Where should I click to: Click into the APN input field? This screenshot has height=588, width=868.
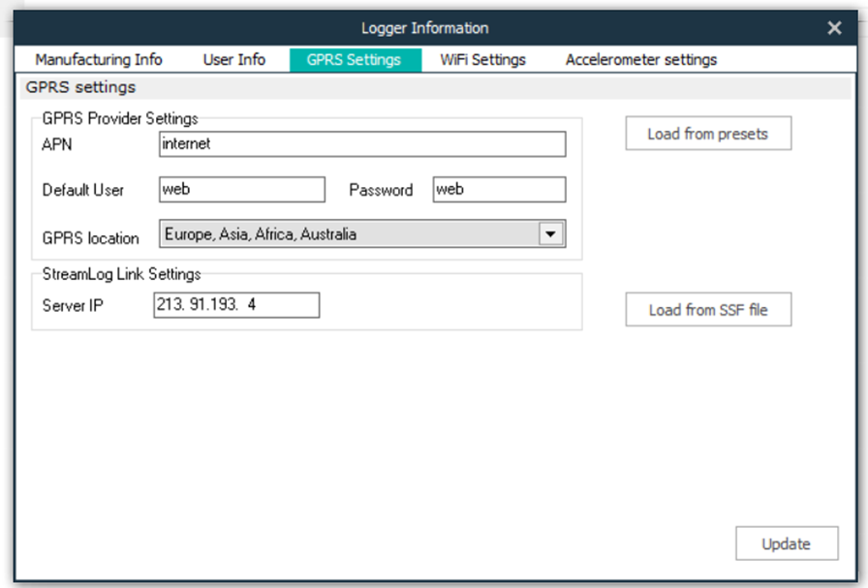point(361,144)
